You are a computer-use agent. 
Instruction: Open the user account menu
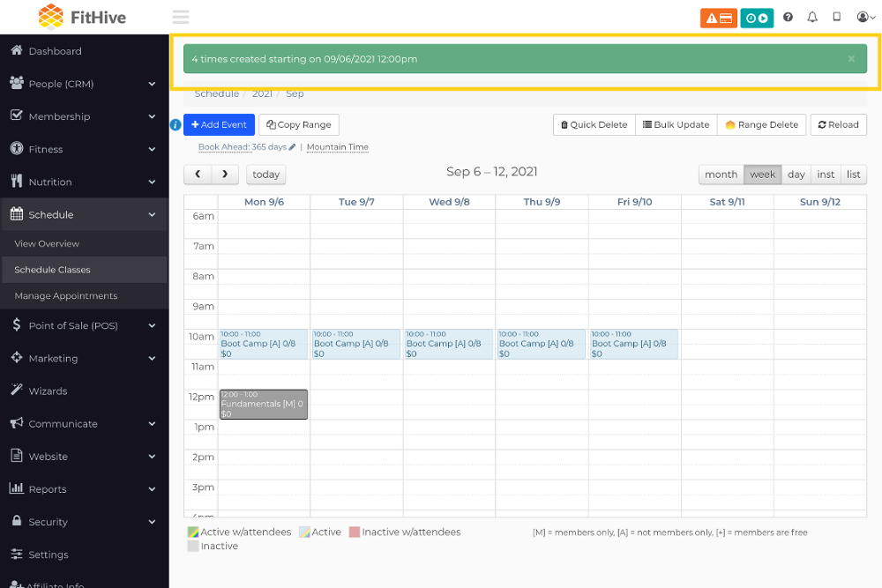point(866,17)
